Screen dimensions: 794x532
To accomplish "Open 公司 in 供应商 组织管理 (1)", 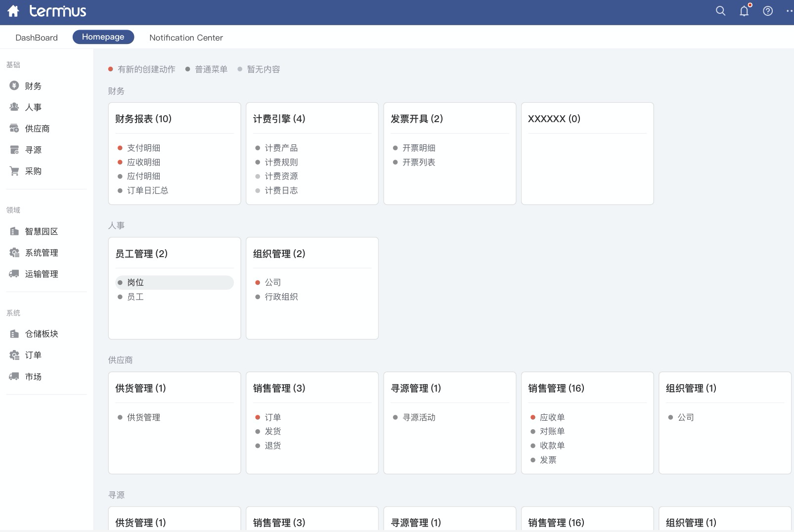I will pyautogui.click(x=686, y=417).
